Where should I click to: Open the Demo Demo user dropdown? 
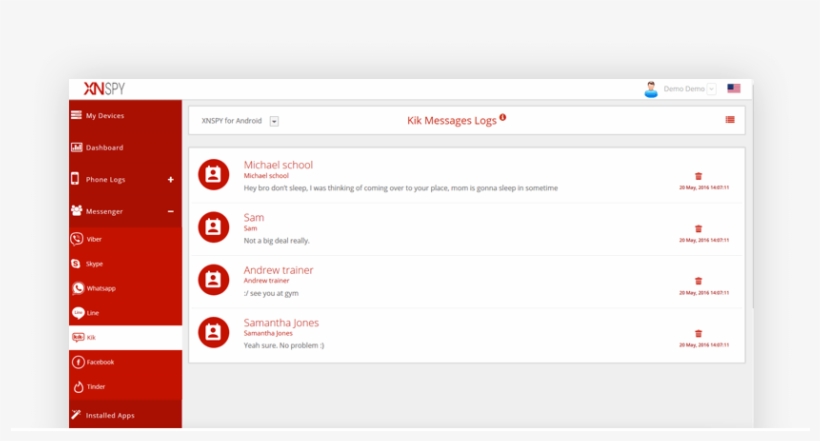click(711, 89)
